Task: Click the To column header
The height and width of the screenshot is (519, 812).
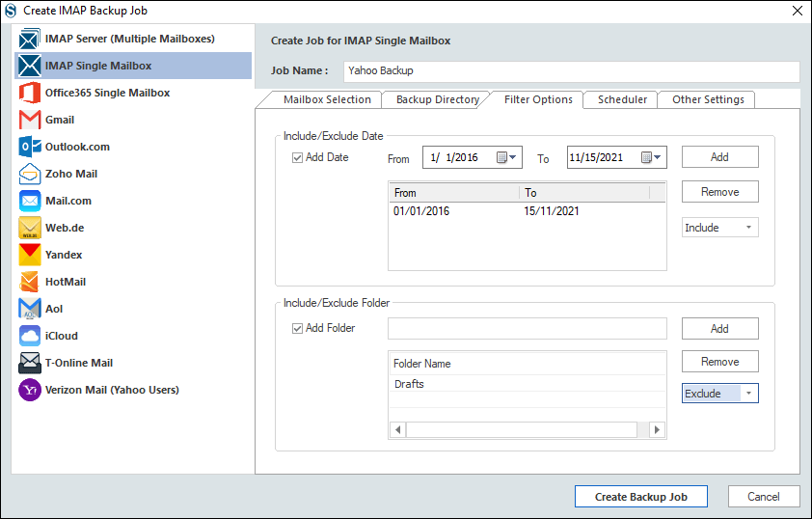Action: tap(584, 193)
